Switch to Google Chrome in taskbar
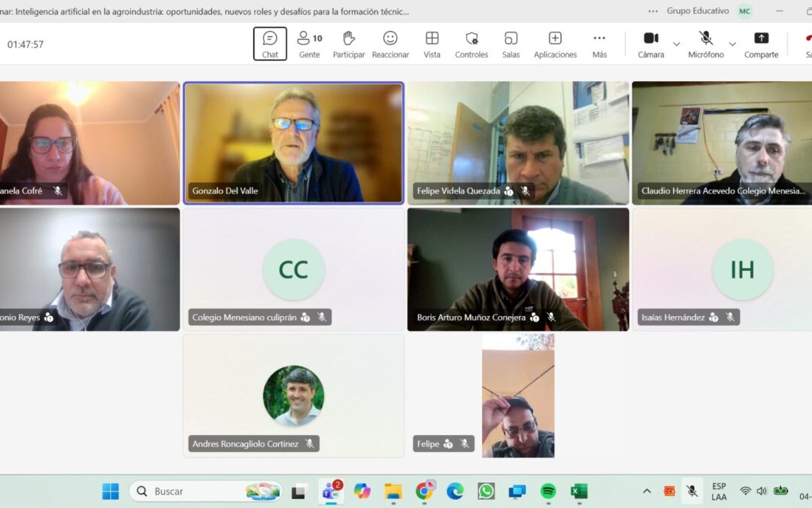The image size is (812, 508). (424, 491)
